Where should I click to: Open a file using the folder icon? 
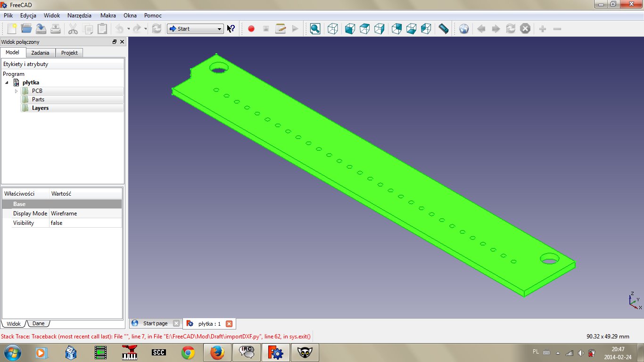26,29
